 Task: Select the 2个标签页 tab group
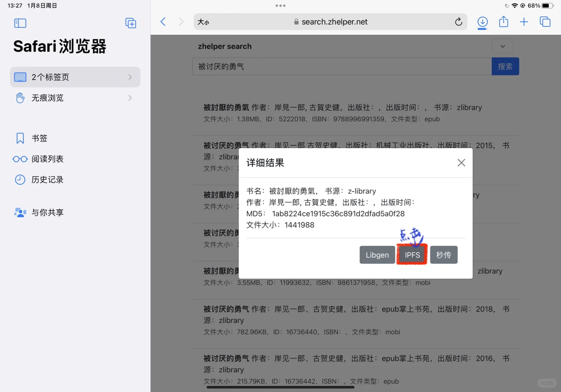pyautogui.click(x=75, y=77)
